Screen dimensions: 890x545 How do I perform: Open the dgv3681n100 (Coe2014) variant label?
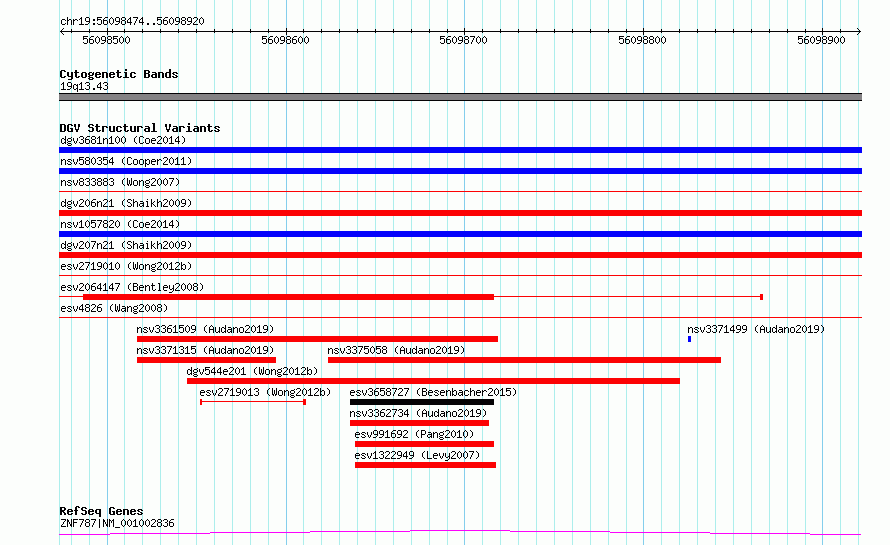pyautogui.click(x=123, y=140)
